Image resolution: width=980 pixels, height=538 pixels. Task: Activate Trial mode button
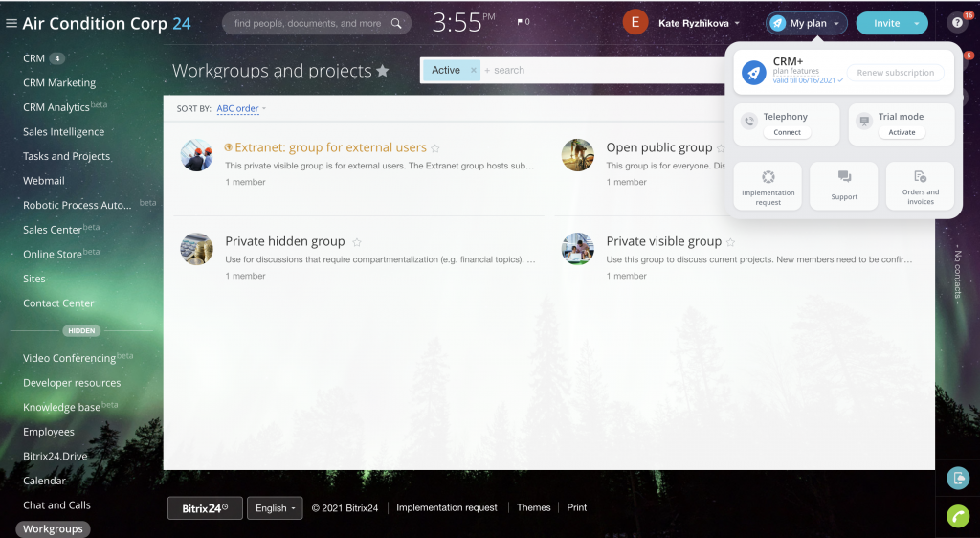902,132
